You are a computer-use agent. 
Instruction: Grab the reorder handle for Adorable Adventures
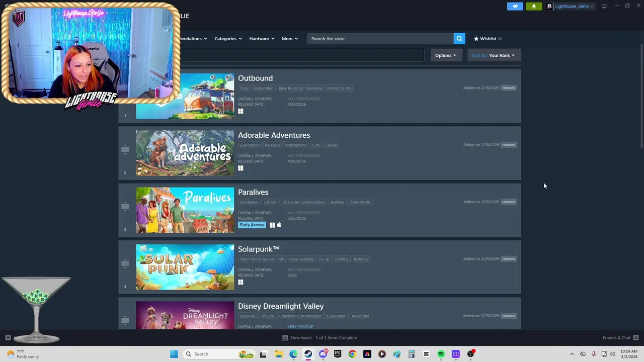[x=125, y=149]
